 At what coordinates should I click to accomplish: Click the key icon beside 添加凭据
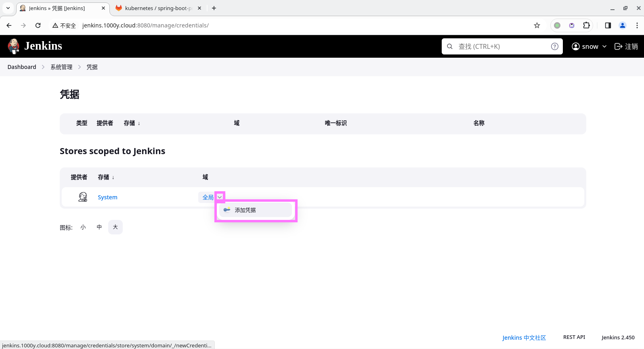click(x=227, y=210)
